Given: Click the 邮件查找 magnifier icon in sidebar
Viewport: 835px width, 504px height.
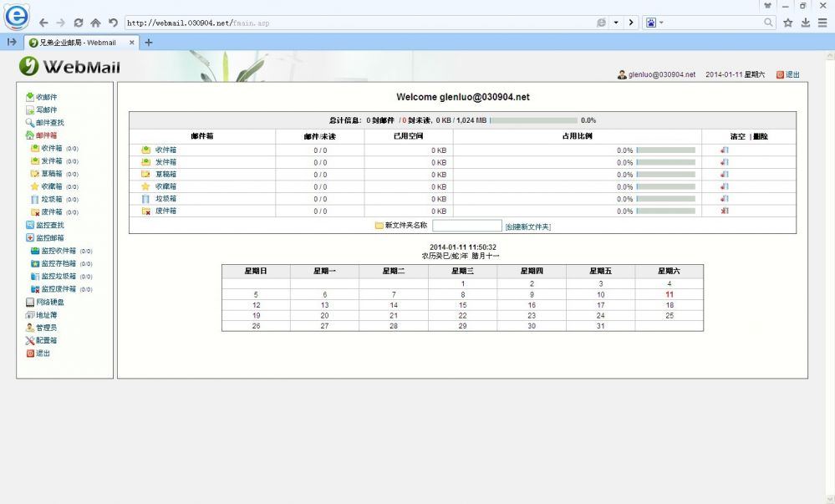Looking at the screenshot, I should click(x=30, y=123).
